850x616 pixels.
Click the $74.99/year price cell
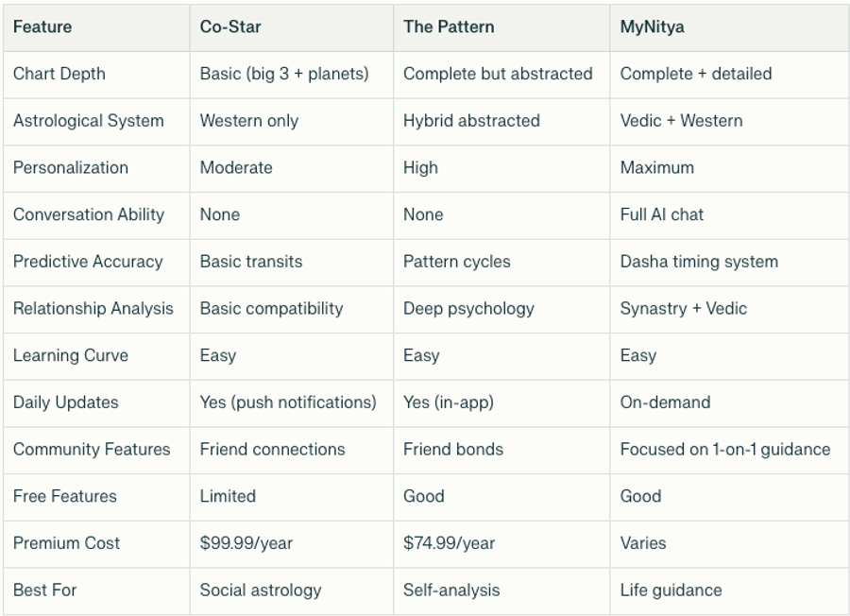pyautogui.click(x=449, y=543)
